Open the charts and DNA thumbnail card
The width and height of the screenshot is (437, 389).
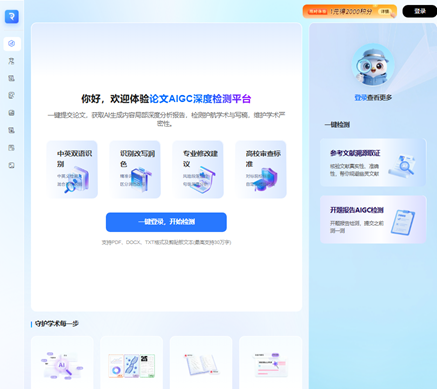coord(132,362)
